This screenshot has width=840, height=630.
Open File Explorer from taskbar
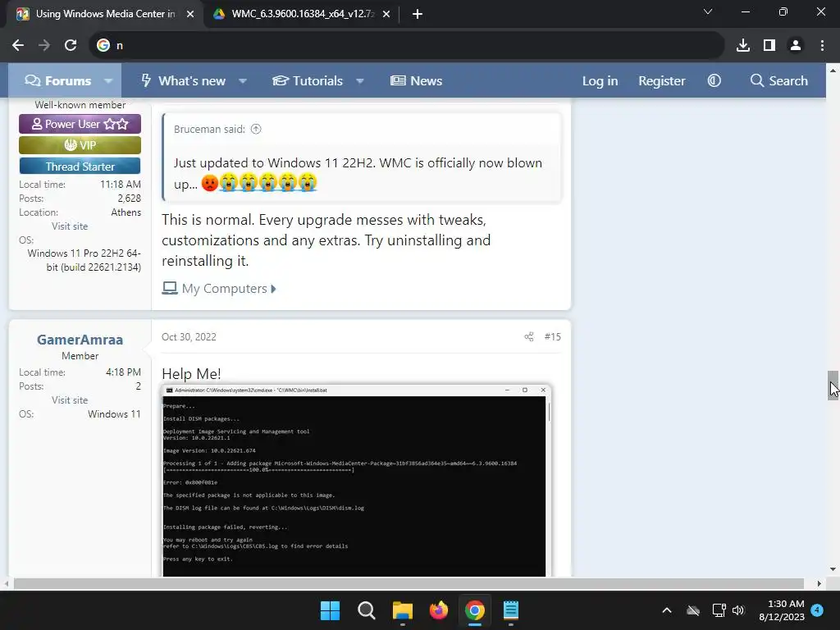click(402, 610)
